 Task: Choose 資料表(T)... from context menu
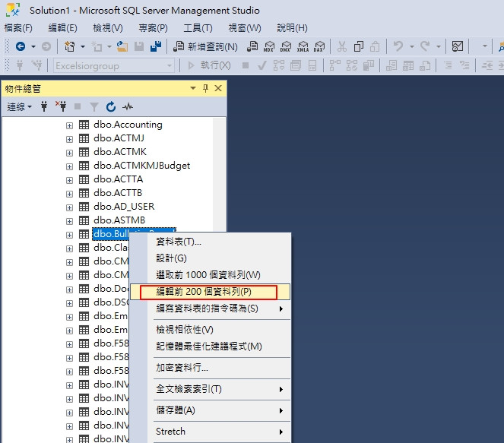coord(211,242)
